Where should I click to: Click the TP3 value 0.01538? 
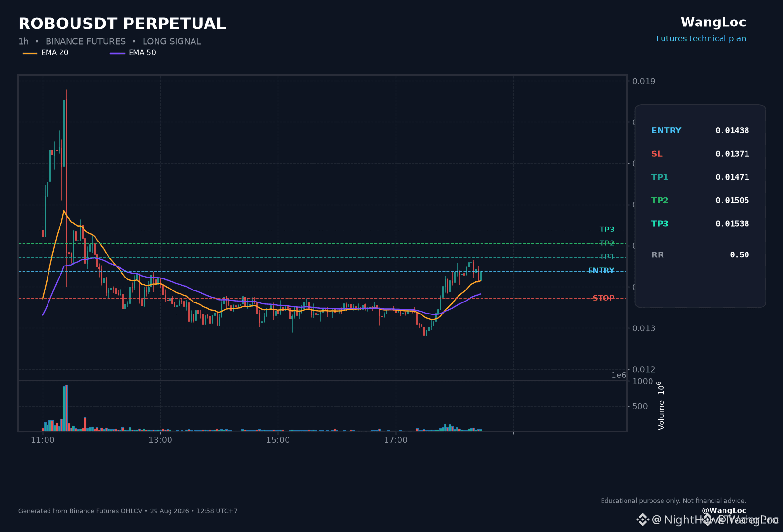(x=732, y=224)
